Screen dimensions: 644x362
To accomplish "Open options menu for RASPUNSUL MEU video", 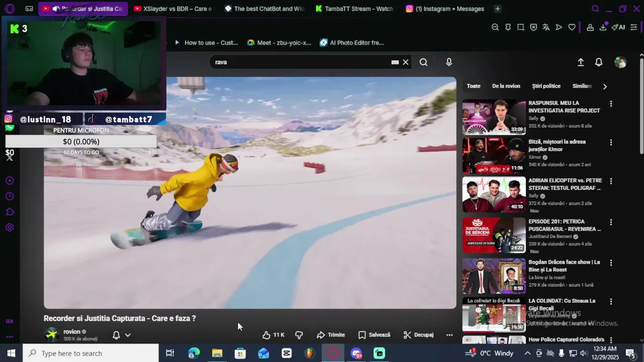I will 611,104.
